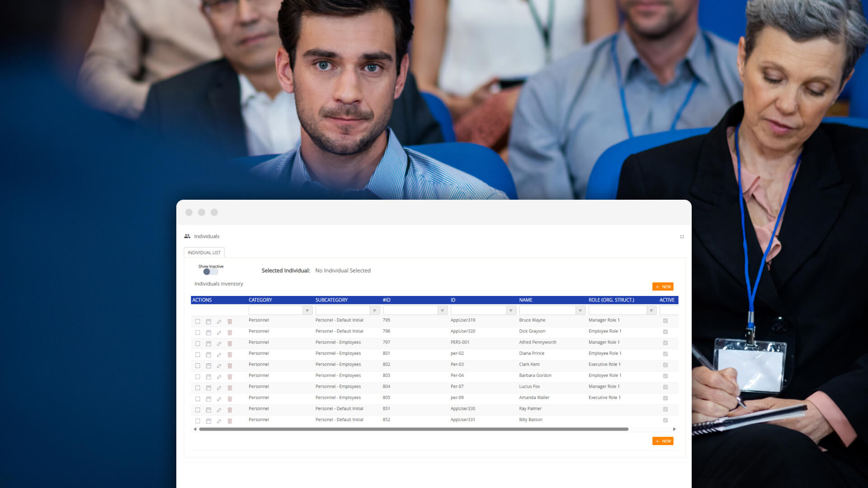Click trash icon for Clark Kent row

(230, 366)
